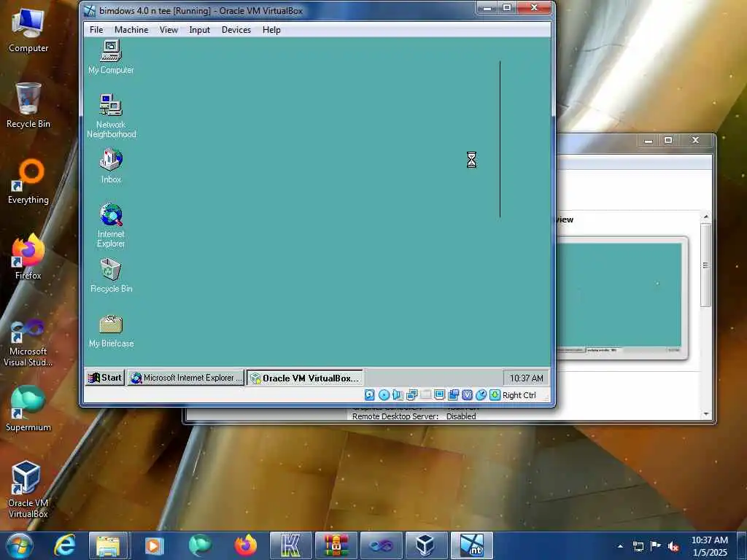
Task: Switch to Oracle VM VirtualBox guest taskbar button
Action: (x=305, y=378)
